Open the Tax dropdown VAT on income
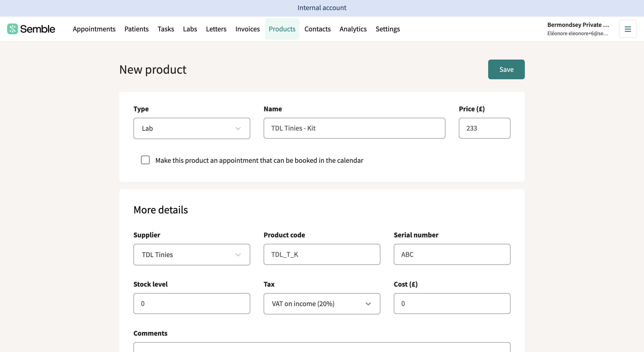This screenshot has width=644, height=352. click(x=322, y=304)
